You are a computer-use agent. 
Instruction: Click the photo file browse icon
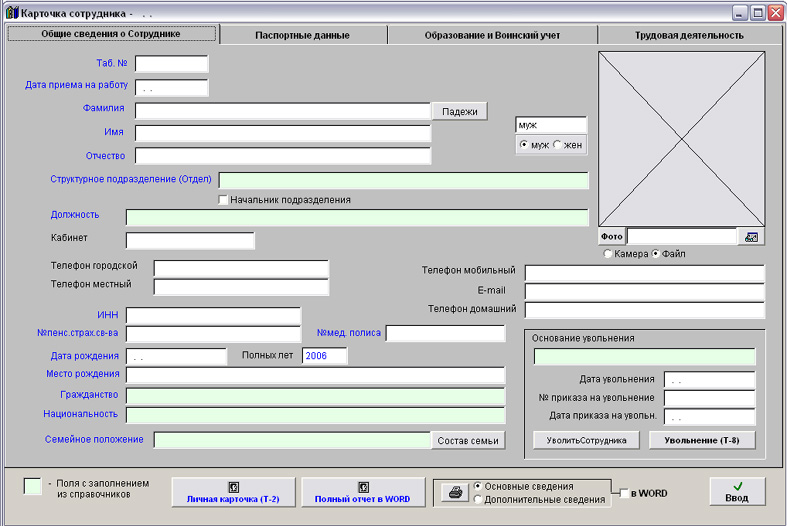pyautogui.click(x=751, y=237)
